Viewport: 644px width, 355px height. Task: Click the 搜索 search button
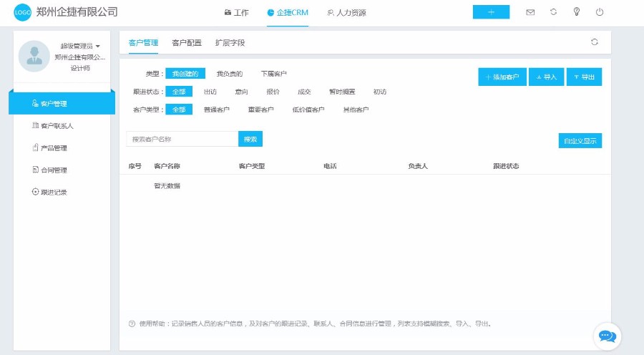pos(250,139)
